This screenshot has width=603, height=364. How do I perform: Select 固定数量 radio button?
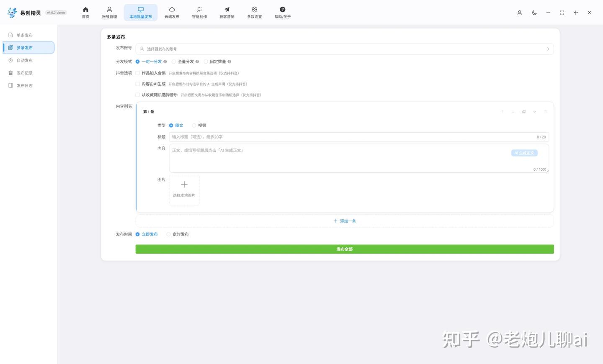pyautogui.click(x=206, y=62)
